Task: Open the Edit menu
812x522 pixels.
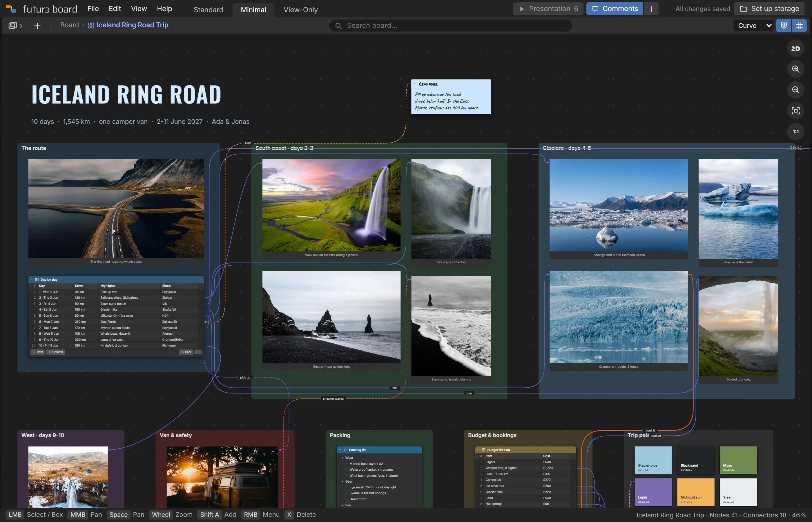Action: pos(115,8)
